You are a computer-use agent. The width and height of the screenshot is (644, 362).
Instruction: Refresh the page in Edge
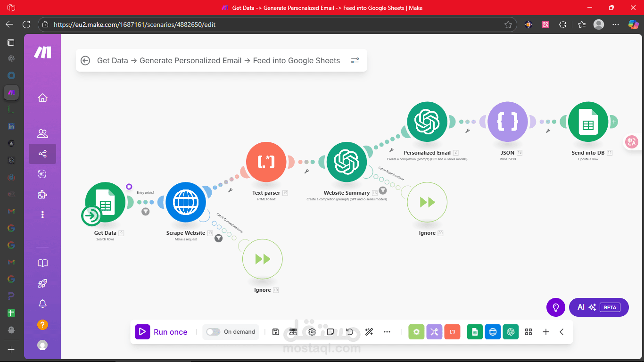(x=26, y=25)
